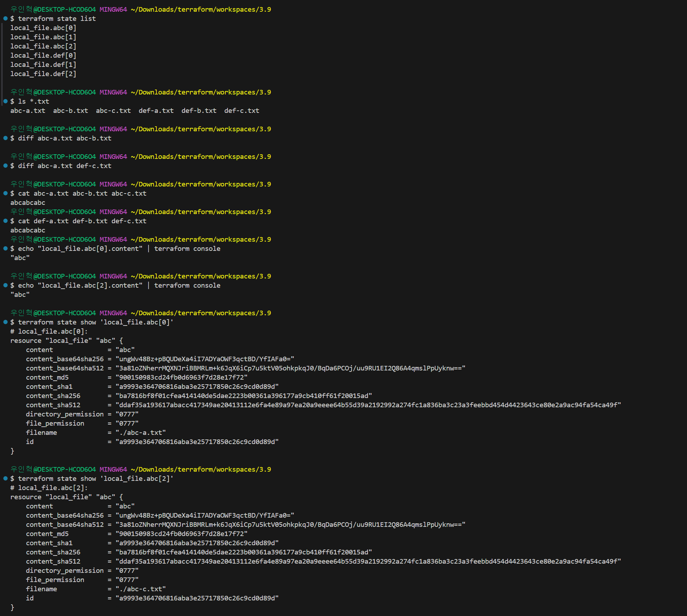Screen dimensions: 687x616
Task: Click the blue dot beside 'diff abc-a.txt abc-b.txt'
Action: coord(5,138)
